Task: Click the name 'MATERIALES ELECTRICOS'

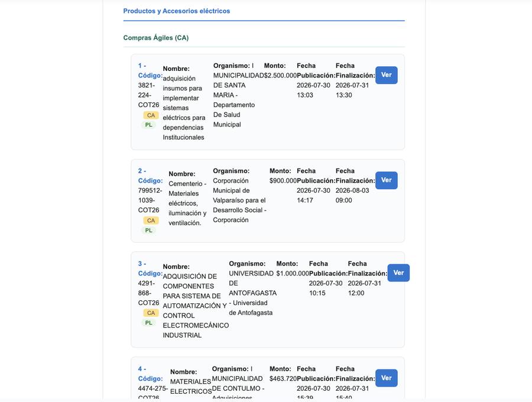Action: (x=191, y=387)
